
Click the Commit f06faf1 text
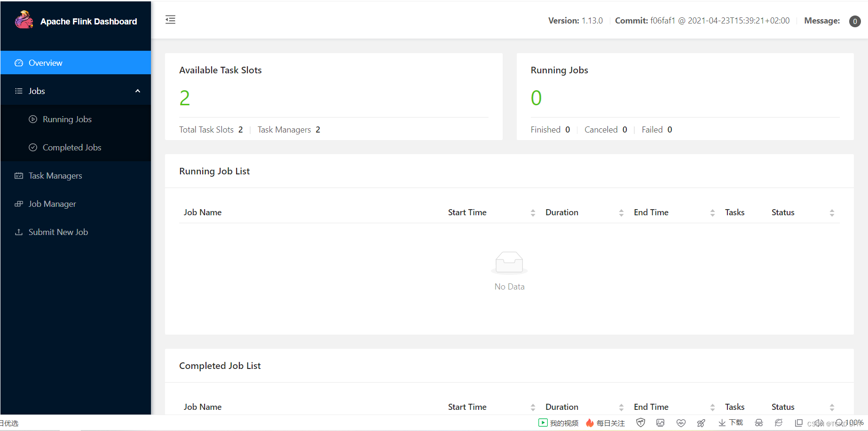702,21
